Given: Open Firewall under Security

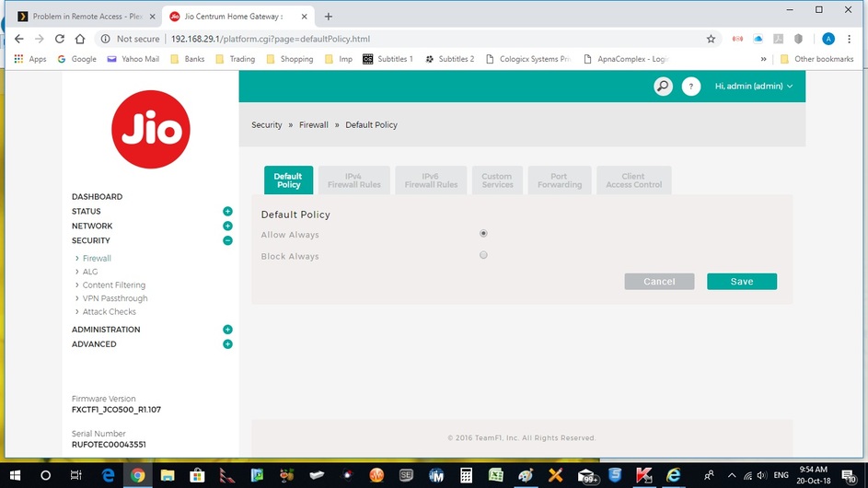Looking at the screenshot, I should 97,258.
